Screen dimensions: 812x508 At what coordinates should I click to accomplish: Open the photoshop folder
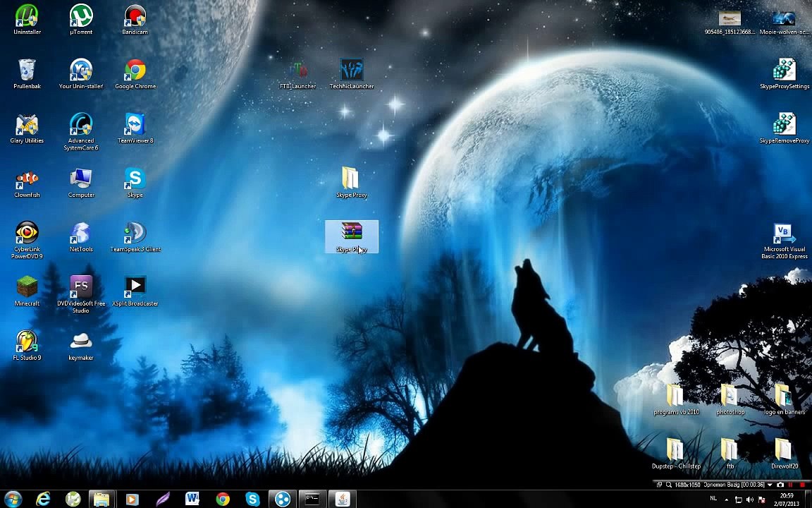click(730, 399)
